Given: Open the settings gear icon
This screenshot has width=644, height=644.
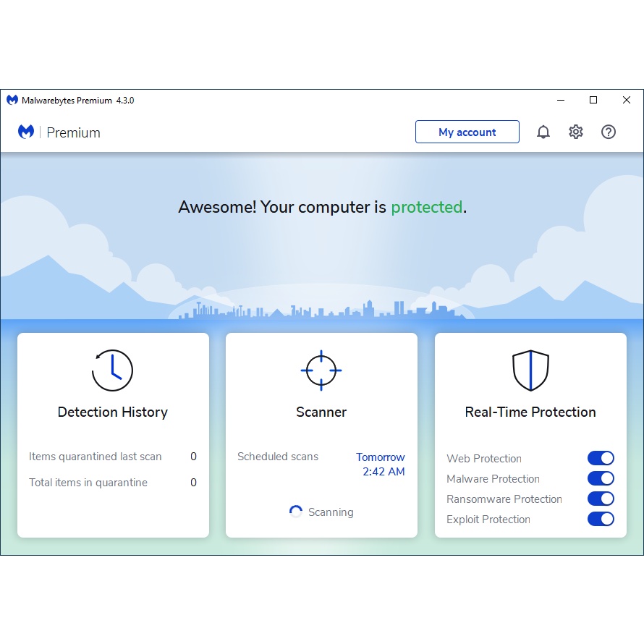Looking at the screenshot, I should (576, 132).
